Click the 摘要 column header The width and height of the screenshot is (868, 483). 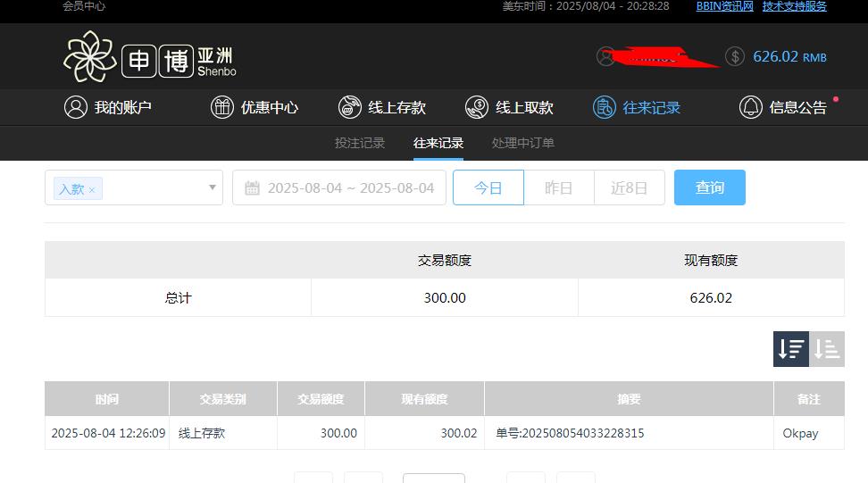point(629,399)
